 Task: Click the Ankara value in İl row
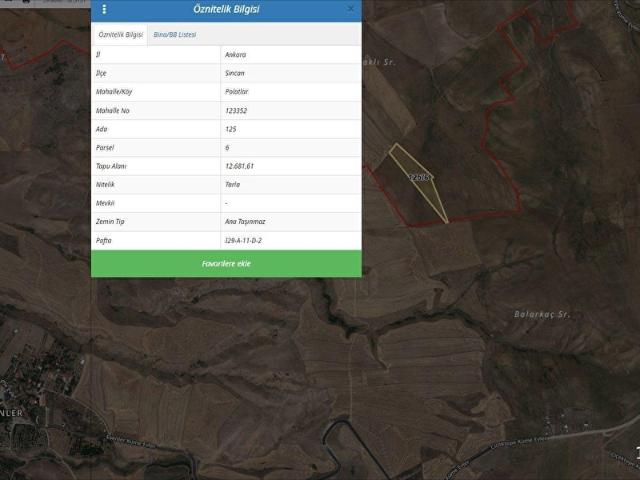pos(235,55)
